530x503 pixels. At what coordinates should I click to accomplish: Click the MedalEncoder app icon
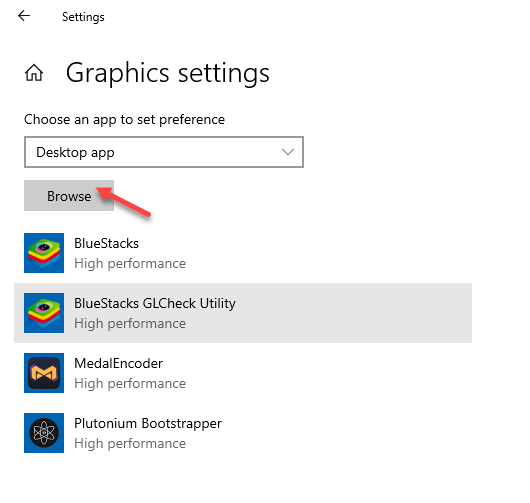[44, 373]
